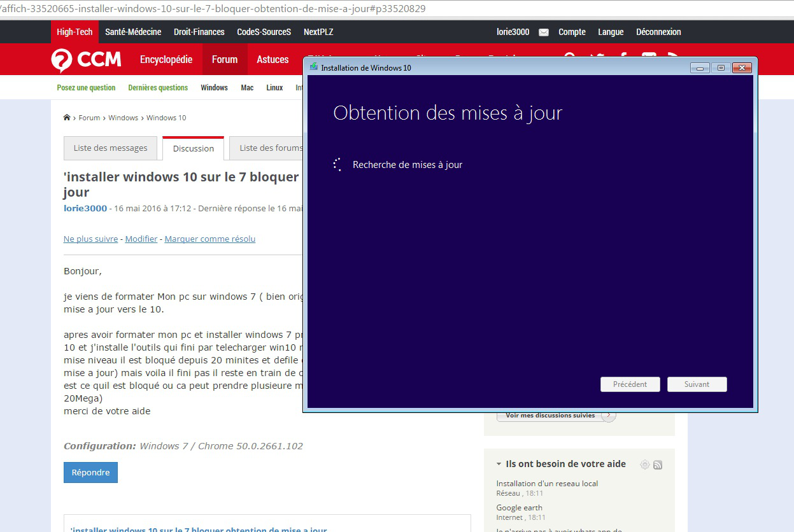Screen dimensions: 794x532
Task: Click "Marquer comme résolu"
Action: tap(210, 239)
